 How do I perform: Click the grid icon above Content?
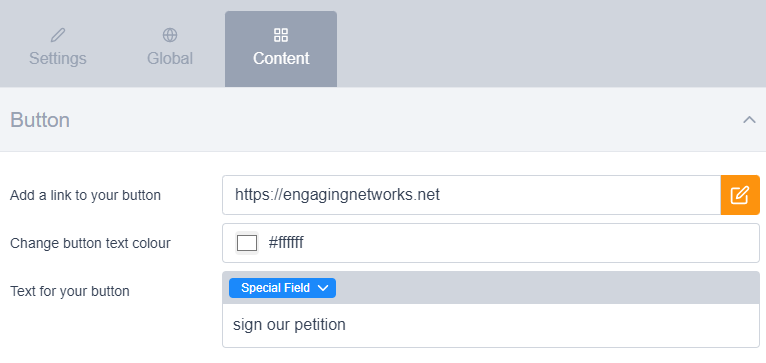point(281,35)
